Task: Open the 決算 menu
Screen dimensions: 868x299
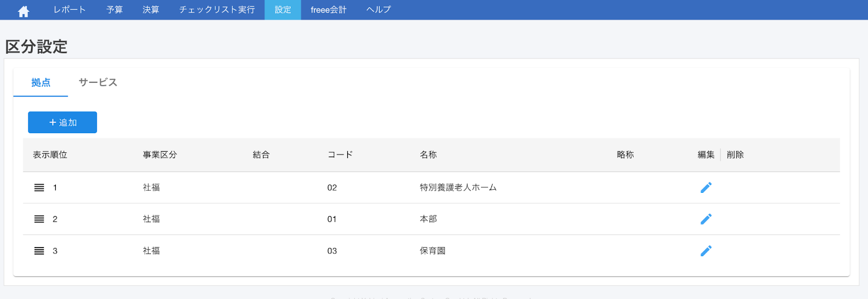Action: coord(151,10)
